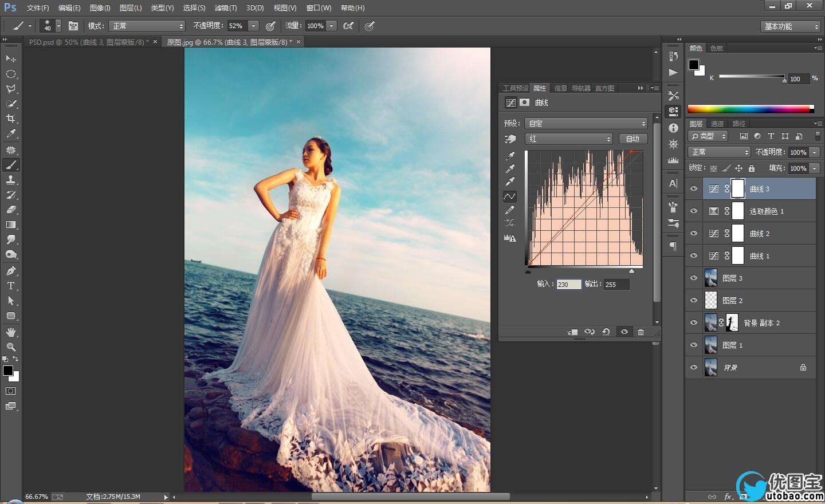Open the layer fill 100% arrow
This screenshot has width=825, height=504.
click(x=814, y=168)
